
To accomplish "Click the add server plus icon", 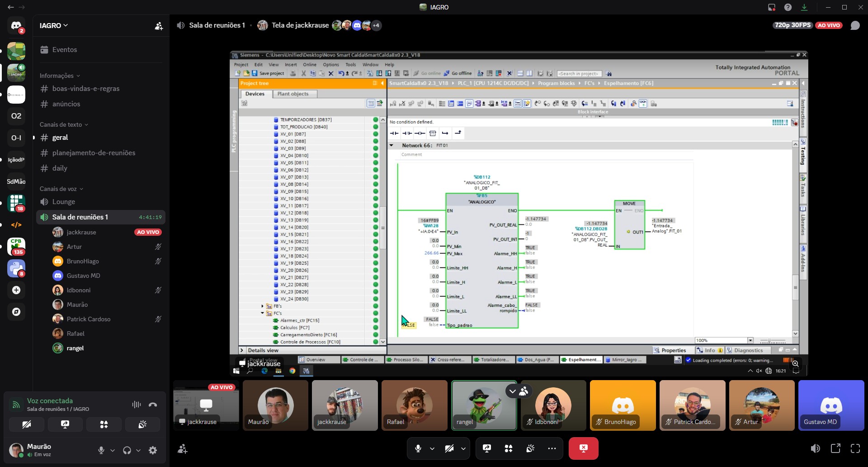I will point(16,290).
